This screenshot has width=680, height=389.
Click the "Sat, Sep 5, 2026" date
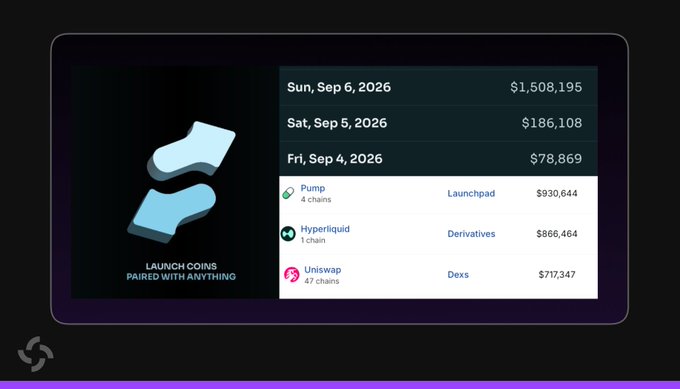tap(337, 123)
